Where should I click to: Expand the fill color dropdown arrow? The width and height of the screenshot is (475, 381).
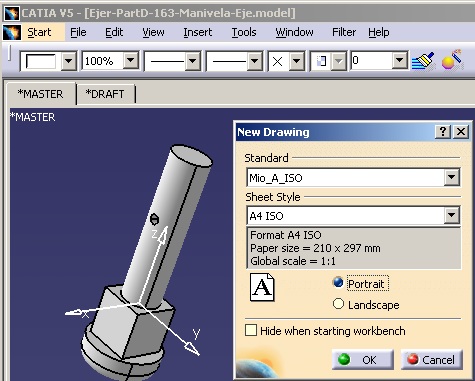click(x=69, y=61)
